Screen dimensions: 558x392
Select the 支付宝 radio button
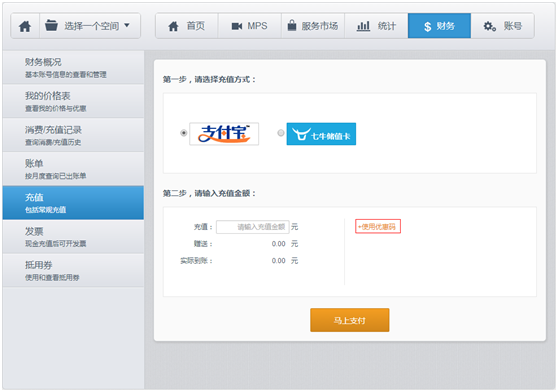(184, 133)
